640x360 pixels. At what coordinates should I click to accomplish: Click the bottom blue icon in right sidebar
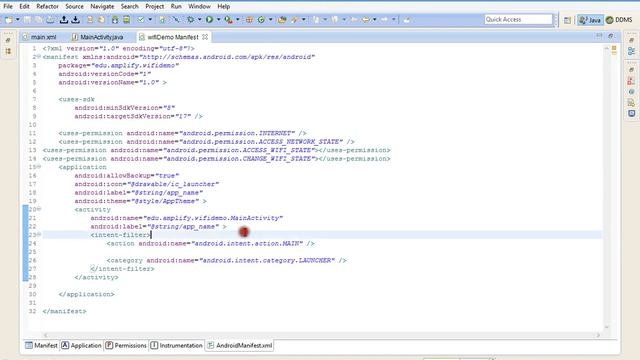(631, 113)
